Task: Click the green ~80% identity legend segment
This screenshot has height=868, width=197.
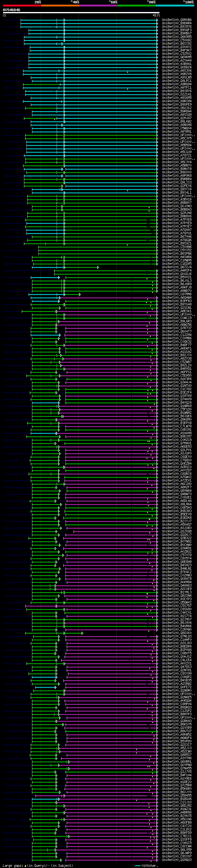Action: [137, 6]
